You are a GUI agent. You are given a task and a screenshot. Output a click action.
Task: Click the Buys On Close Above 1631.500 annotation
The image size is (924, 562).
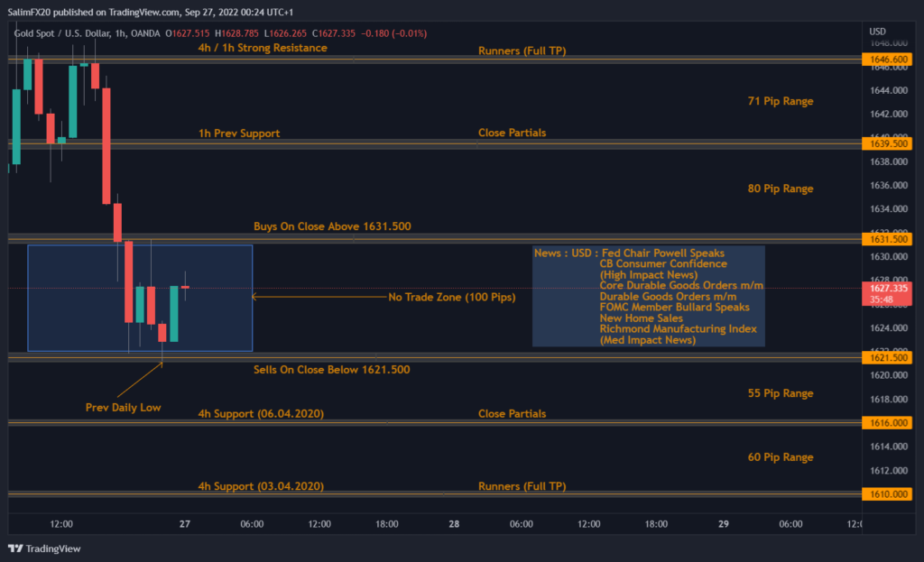[331, 226]
